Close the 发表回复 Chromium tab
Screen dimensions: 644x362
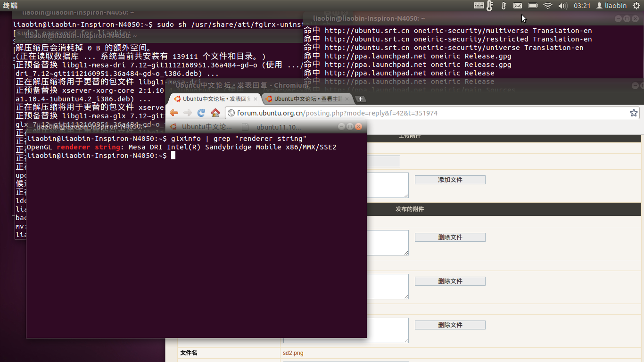tap(256, 99)
